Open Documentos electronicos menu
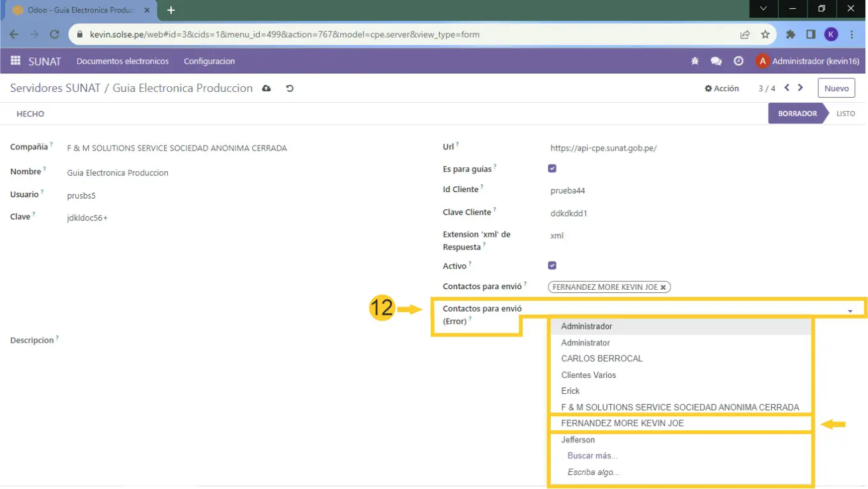 [123, 61]
